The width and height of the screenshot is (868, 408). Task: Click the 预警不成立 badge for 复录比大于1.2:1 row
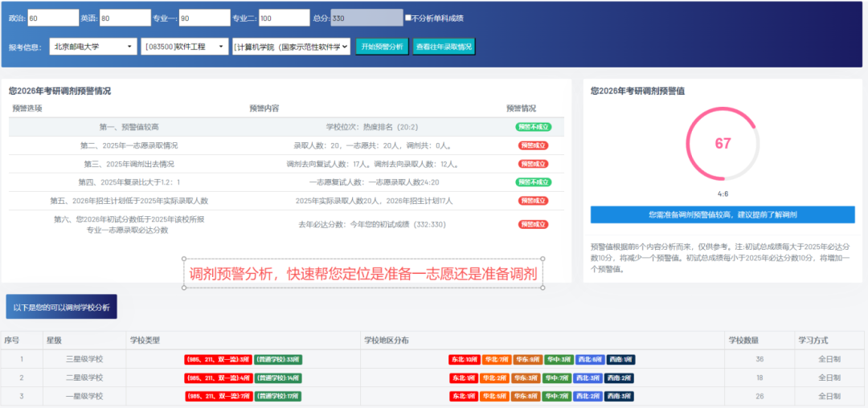534,182
